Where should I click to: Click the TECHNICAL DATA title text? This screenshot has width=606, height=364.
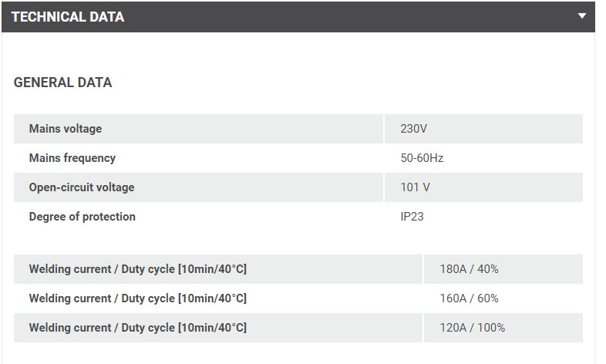[67, 17]
